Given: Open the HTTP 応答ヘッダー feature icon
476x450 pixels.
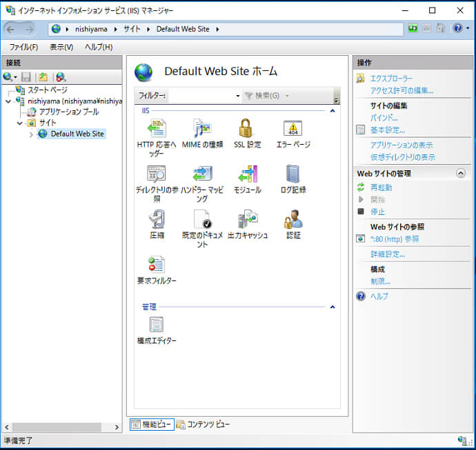Looking at the screenshot, I should coord(157,130).
